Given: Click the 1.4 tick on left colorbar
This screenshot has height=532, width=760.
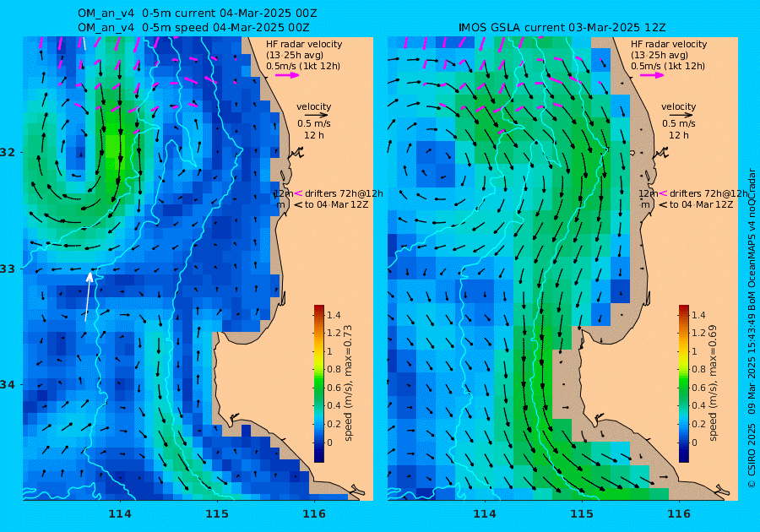Looking at the screenshot, I should click(334, 315).
